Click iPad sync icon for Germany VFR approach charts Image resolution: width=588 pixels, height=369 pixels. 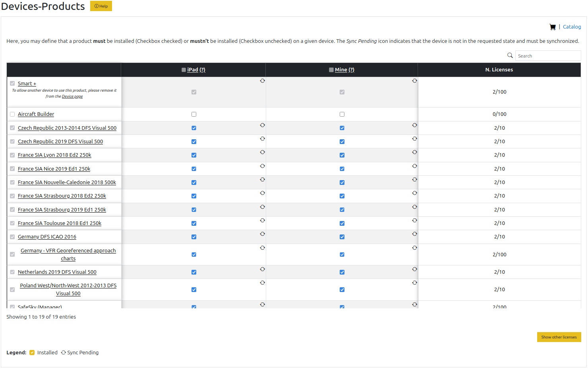click(263, 248)
